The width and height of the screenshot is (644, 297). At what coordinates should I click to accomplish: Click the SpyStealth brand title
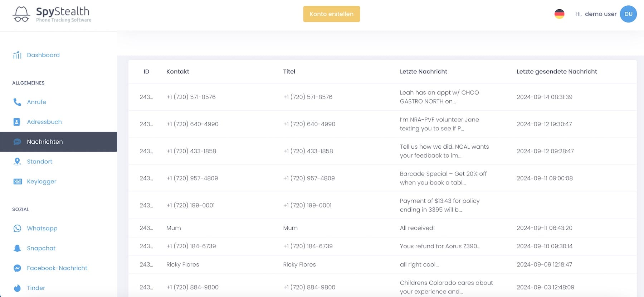pyautogui.click(x=63, y=11)
